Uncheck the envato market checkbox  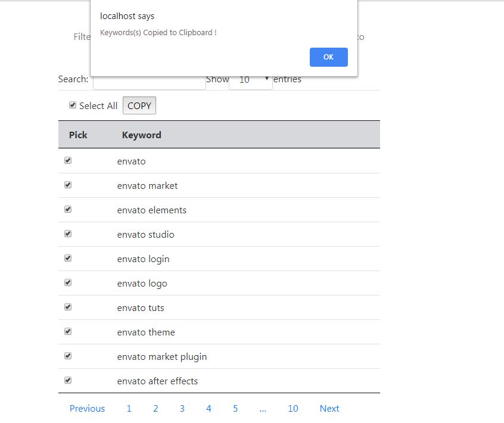click(68, 185)
